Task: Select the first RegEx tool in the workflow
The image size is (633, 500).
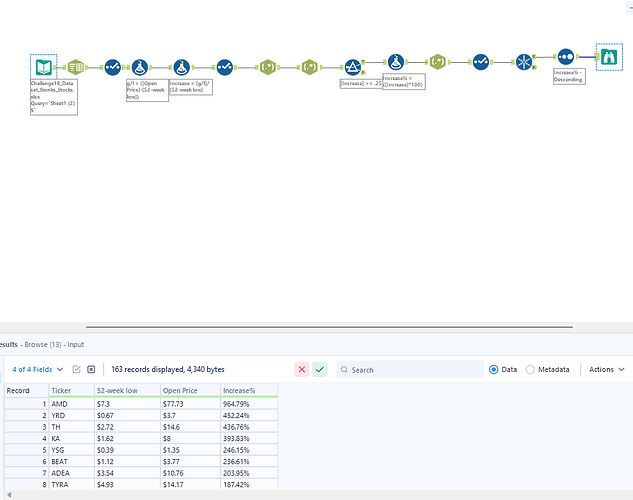Action: coord(267,67)
